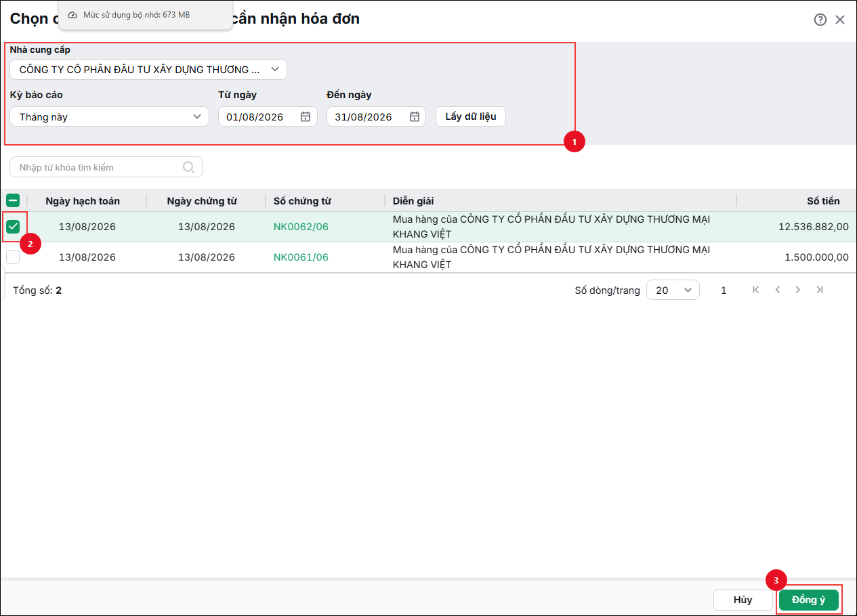Image resolution: width=857 pixels, height=616 pixels.
Task: Confirm with the Đồng ý button
Action: click(809, 600)
